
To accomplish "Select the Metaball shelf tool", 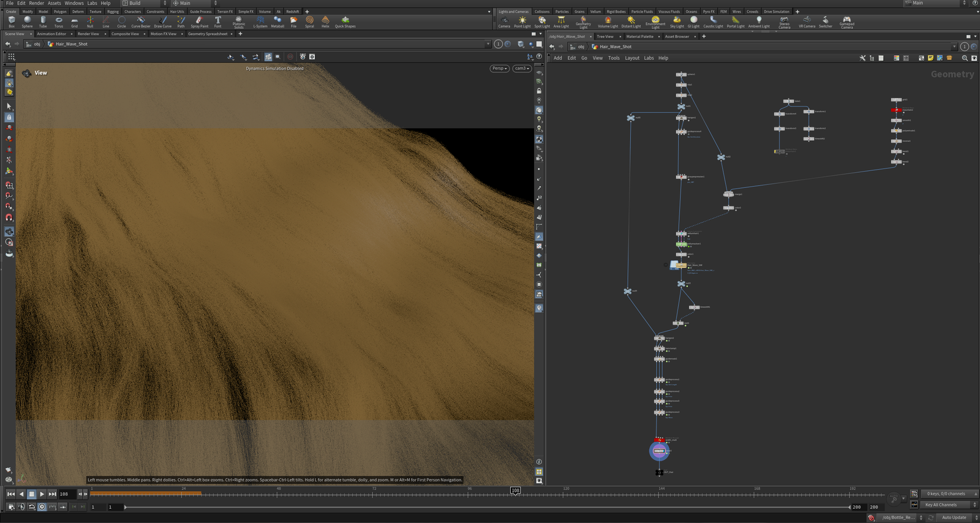I will tap(277, 22).
